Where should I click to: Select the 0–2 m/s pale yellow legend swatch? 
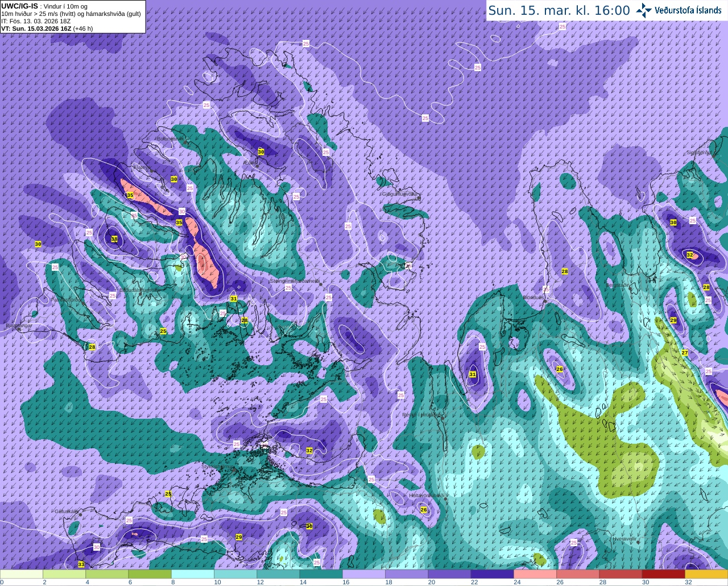(x=22, y=574)
